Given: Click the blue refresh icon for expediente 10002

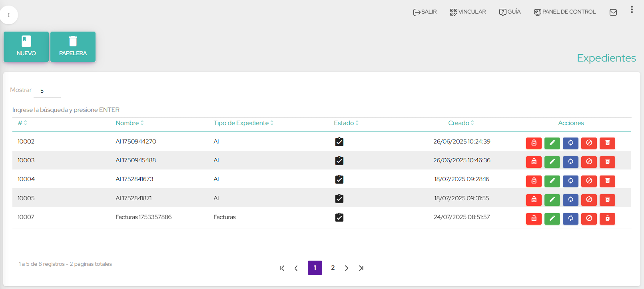Looking at the screenshot, I should click(x=570, y=143).
